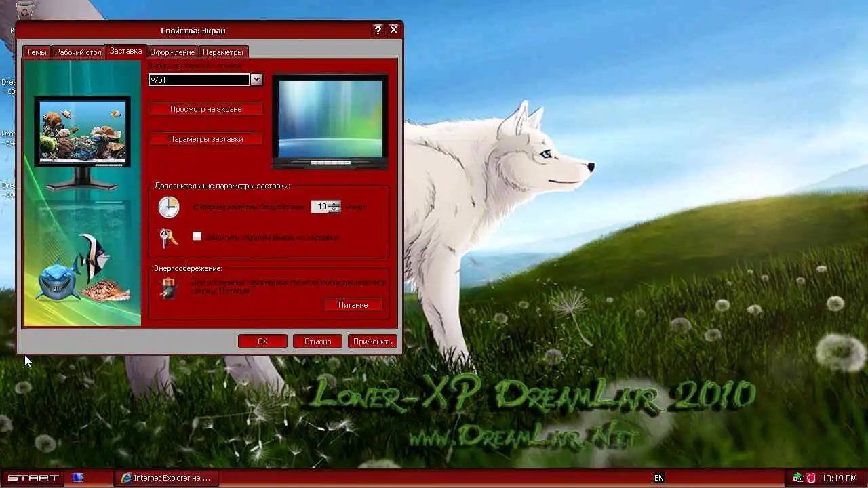Click the Энергосбережение label
The width and height of the screenshot is (868, 488).
tap(188, 268)
